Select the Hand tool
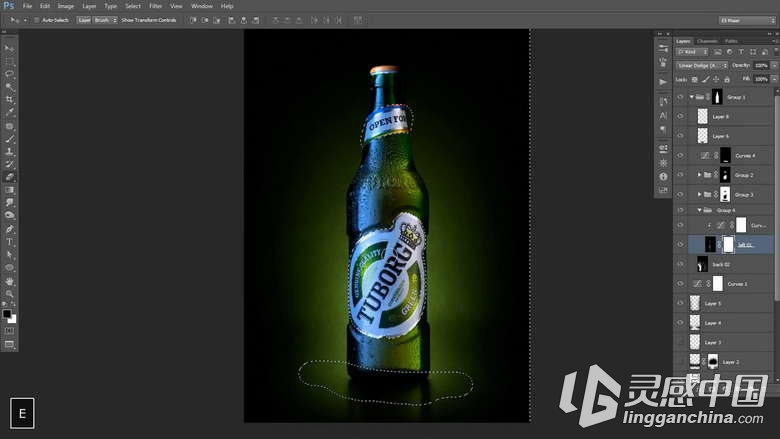780x439 pixels. (x=9, y=281)
